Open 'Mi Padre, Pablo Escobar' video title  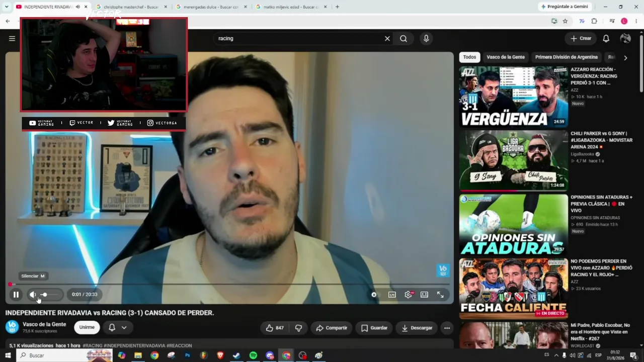pos(600,332)
